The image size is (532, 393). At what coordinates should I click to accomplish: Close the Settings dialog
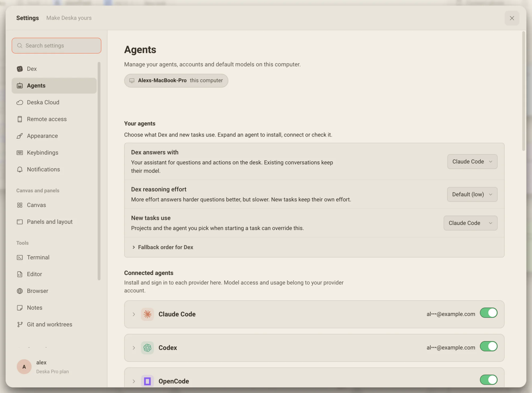click(x=512, y=18)
